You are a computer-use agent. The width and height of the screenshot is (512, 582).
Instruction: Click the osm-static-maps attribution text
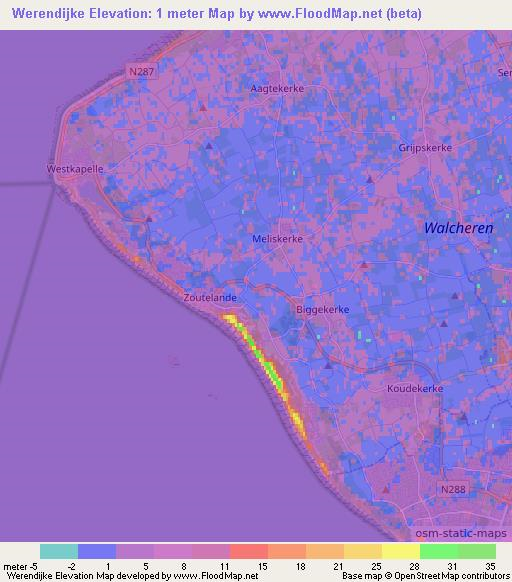(461, 533)
